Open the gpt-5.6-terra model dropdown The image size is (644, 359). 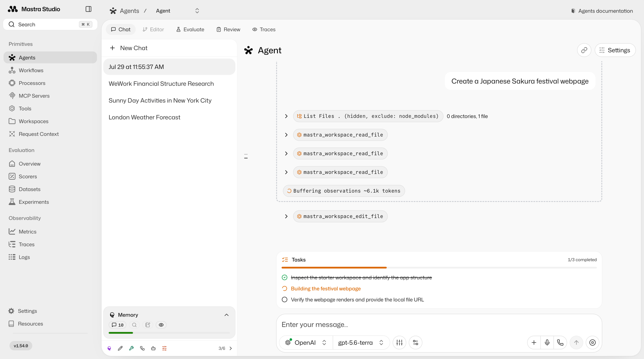(361, 342)
